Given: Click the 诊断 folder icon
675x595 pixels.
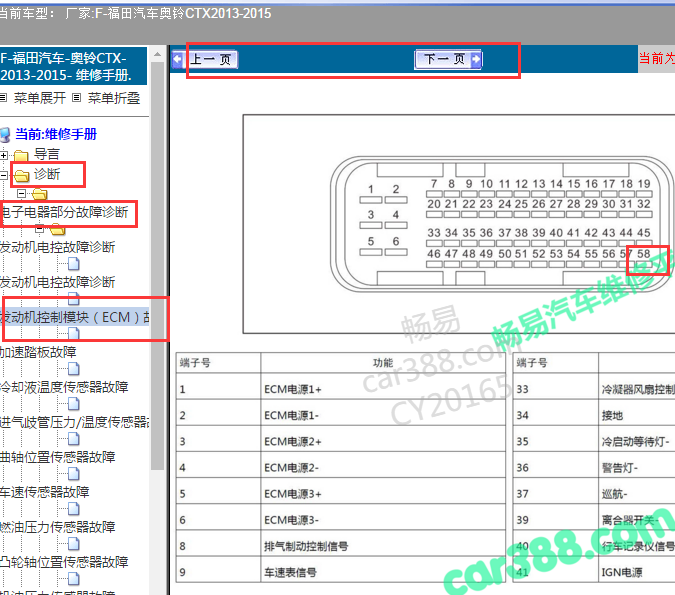Looking at the screenshot, I should [x=22, y=176].
